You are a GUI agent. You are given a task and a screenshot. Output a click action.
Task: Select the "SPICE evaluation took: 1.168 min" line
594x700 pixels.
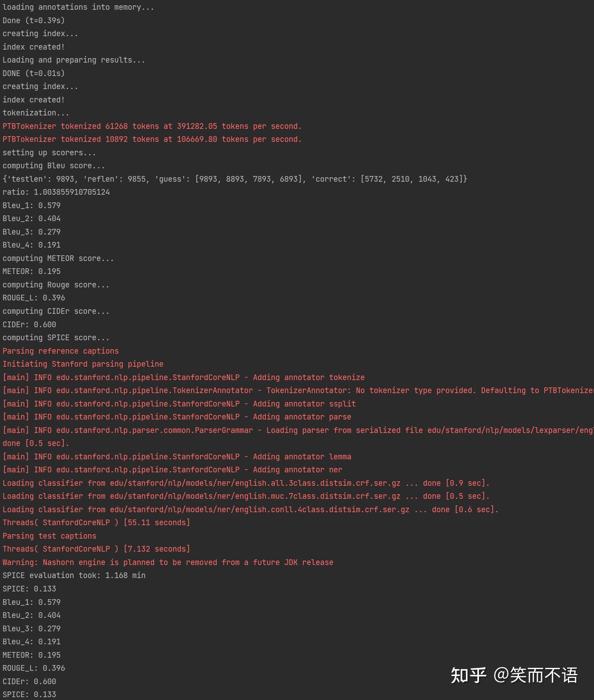click(74, 576)
